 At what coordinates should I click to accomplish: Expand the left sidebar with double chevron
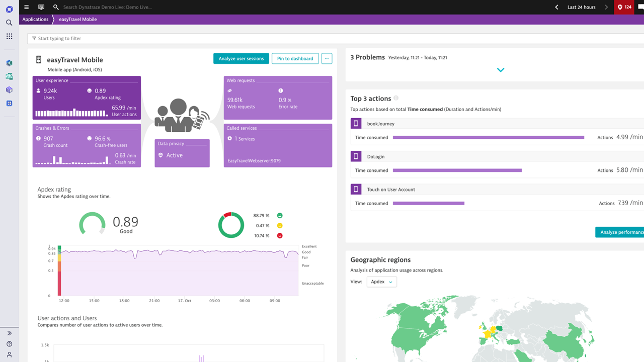tap(9, 333)
